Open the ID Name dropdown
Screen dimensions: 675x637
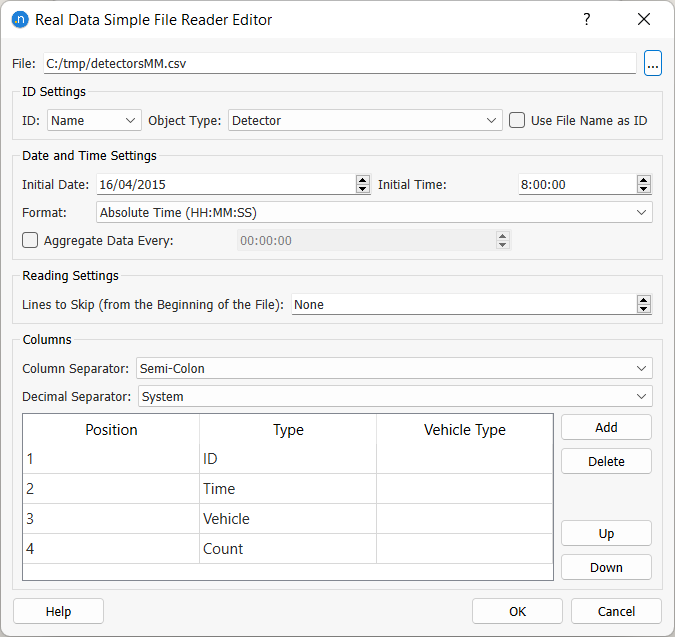click(95, 120)
